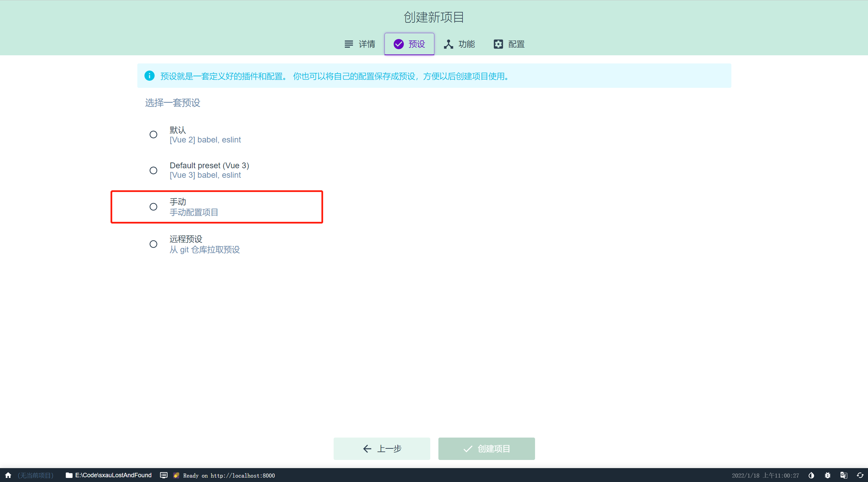Switch to the 配置 configuration tab
868x482 pixels.
[x=509, y=44]
